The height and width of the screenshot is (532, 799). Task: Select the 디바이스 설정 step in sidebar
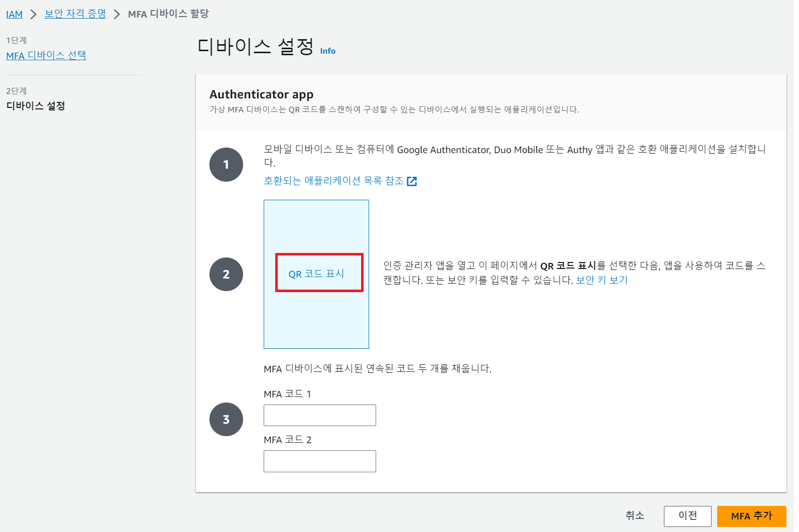36,106
